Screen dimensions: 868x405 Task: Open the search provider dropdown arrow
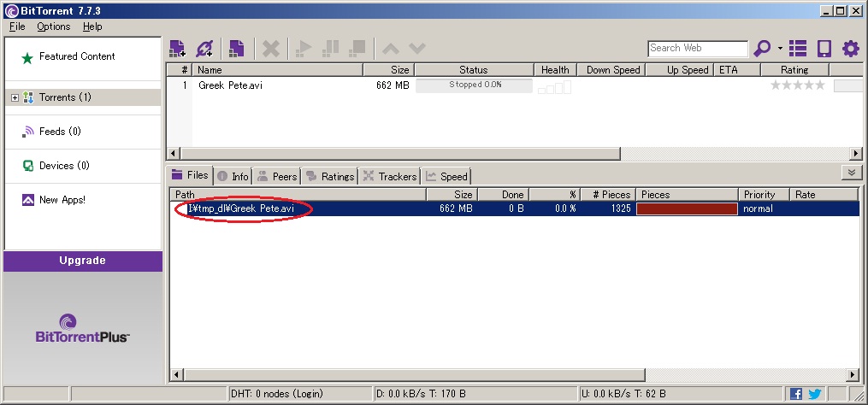coord(780,49)
